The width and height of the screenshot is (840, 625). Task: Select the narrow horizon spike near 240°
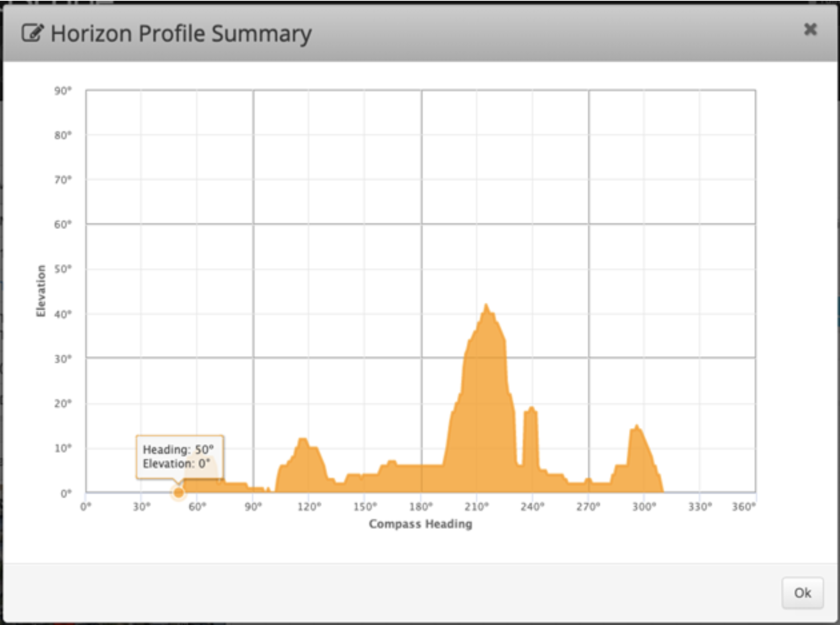tap(531, 410)
